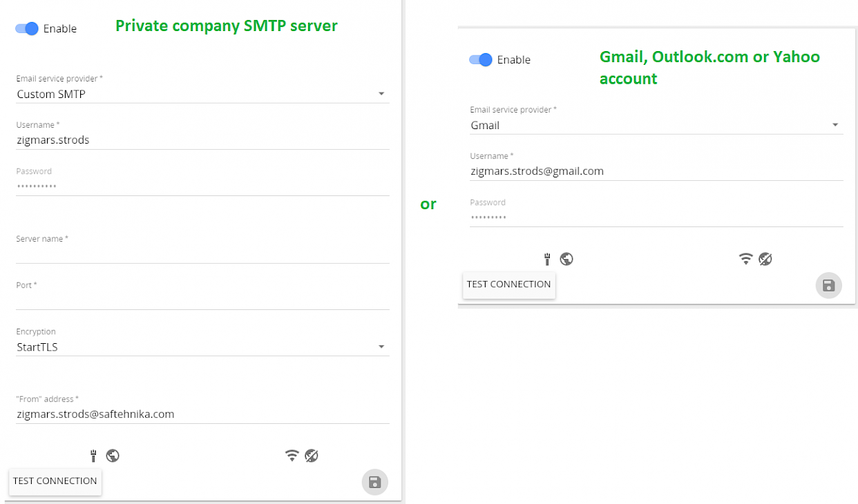
Task: Click save disk icon in Gmail panel
Action: tap(829, 285)
